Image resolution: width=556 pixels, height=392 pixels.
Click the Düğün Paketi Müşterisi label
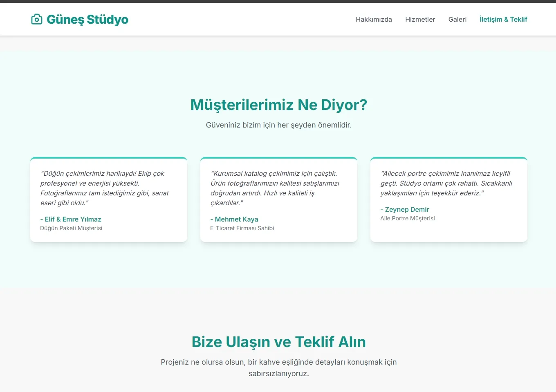[71, 228]
